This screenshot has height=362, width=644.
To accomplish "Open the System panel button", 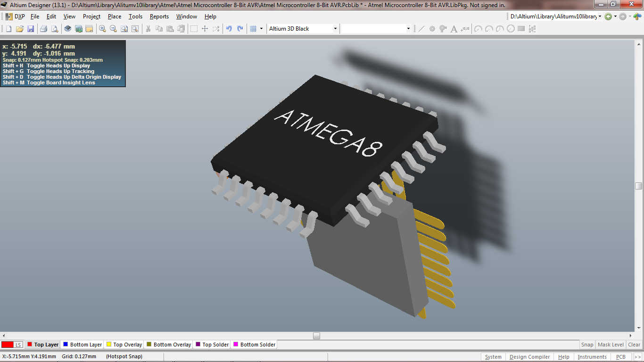I will tap(493, 357).
